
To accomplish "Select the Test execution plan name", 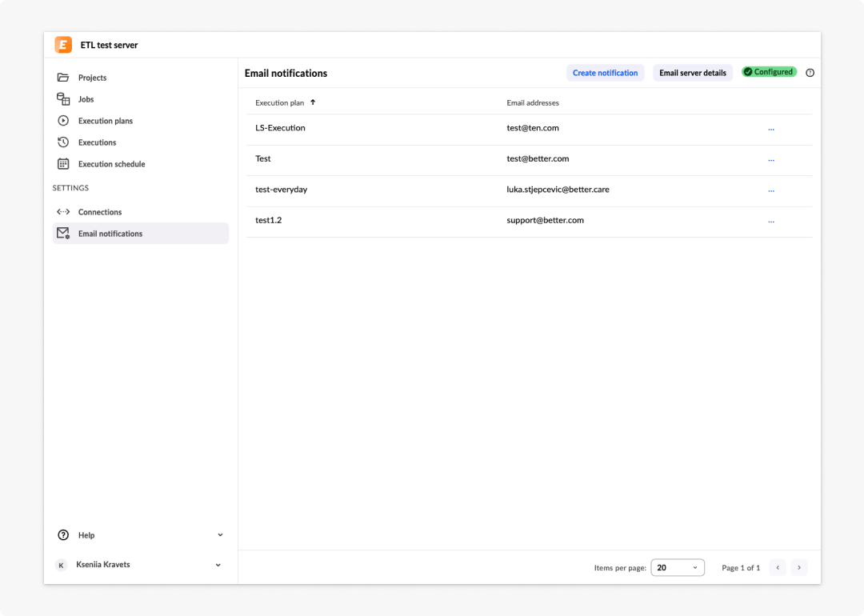I will tap(263, 158).
